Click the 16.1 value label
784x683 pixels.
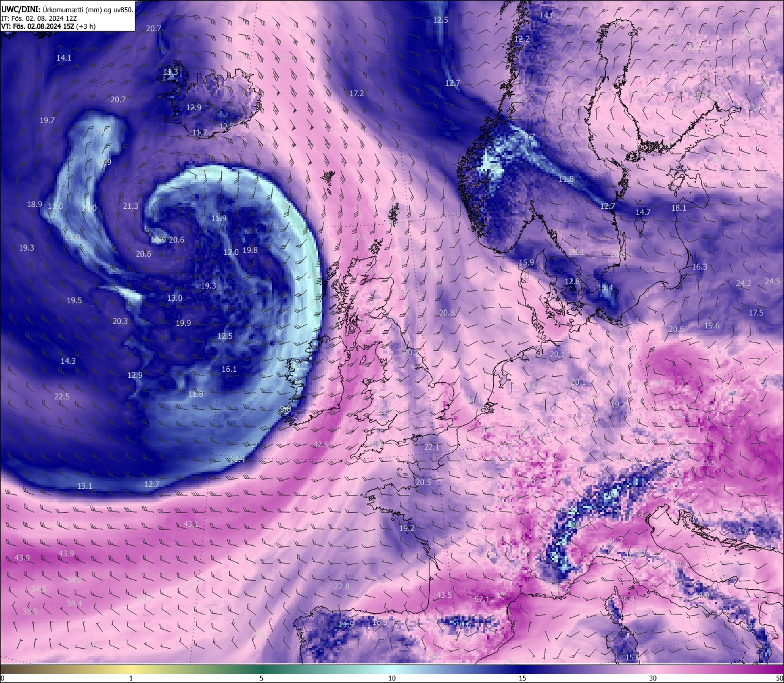tap(229, 369)
